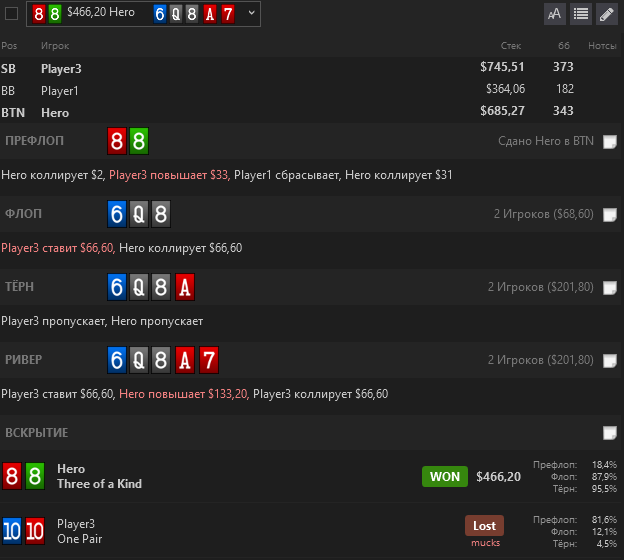Click stack value $685,27
624x560 pixels.
coord(502,111)
